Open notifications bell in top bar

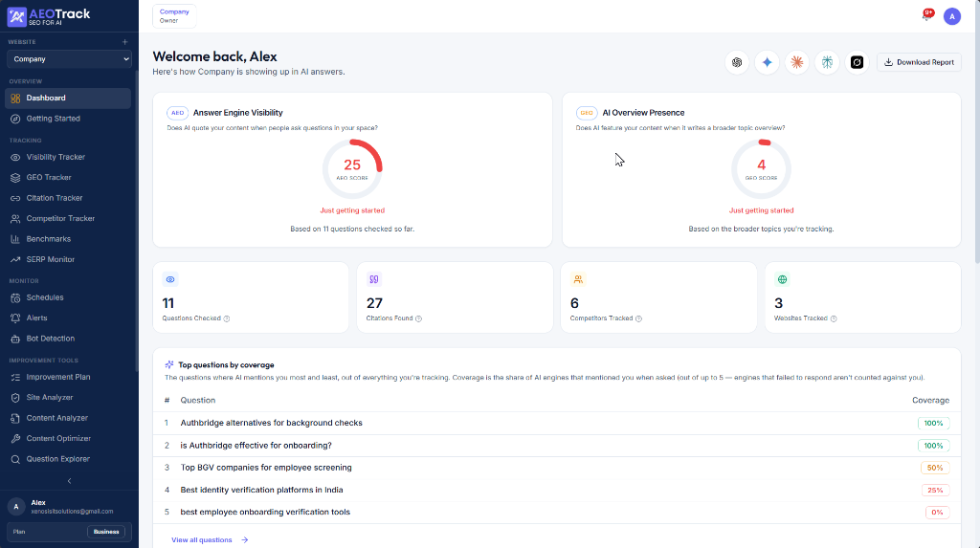(927, 15)
